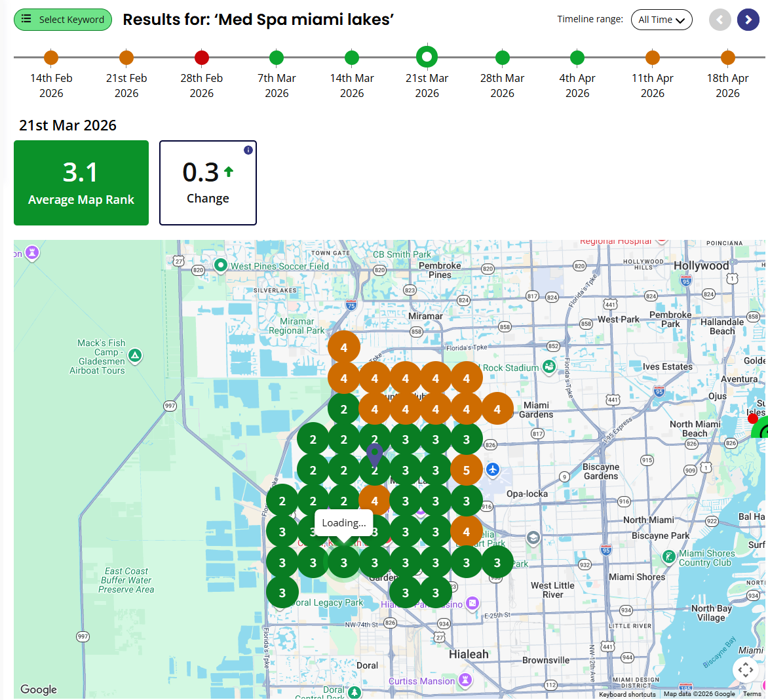
Task: Open Keyboard shortcuts map link
Action: [x=627, y=694]
